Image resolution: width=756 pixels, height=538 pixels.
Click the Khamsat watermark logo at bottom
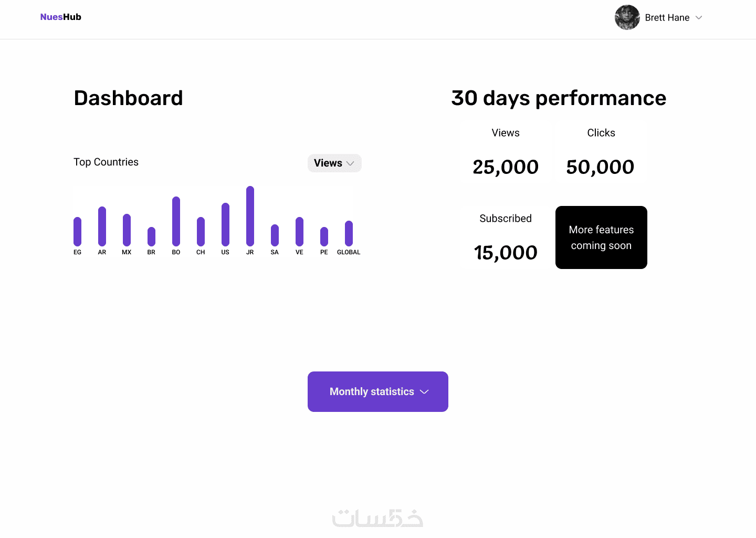click(377, 518)
